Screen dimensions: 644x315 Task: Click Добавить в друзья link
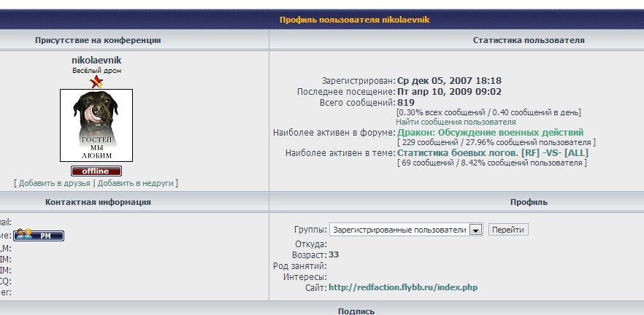tap(54, 183)
